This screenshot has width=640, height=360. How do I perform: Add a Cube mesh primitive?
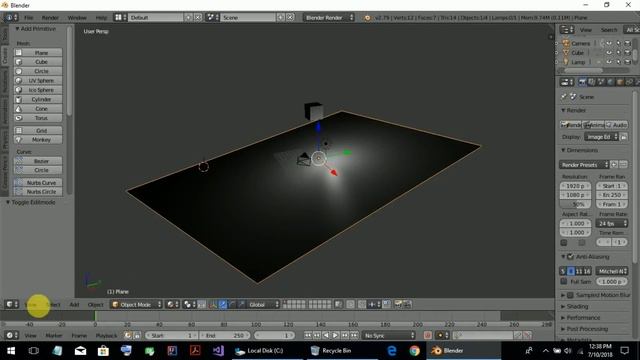[38, 62]
